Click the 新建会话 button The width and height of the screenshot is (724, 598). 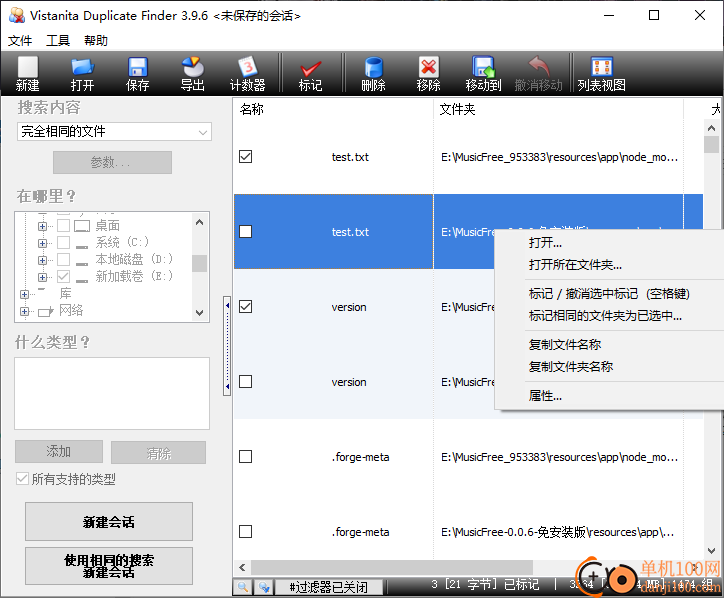pyautogui.click(x=109, y=522)
